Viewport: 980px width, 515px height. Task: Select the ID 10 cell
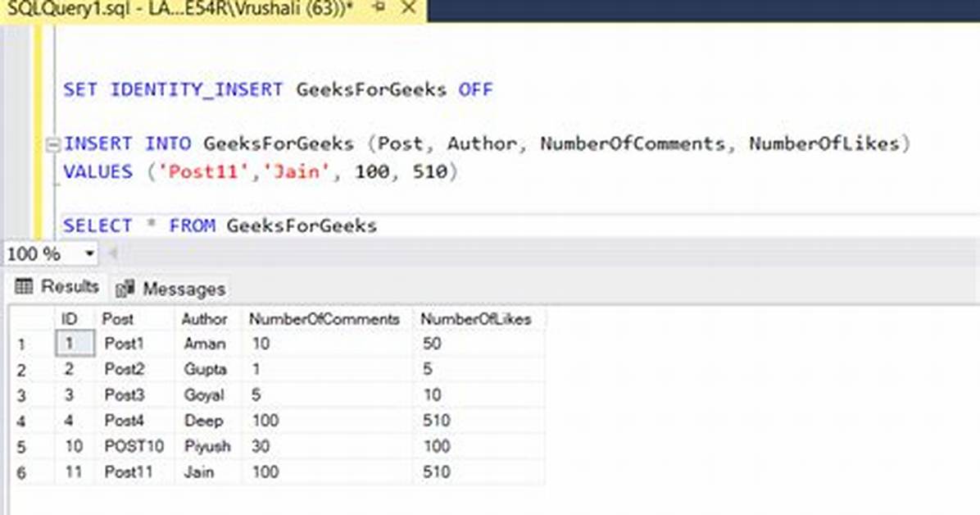(x=75, y=446)
